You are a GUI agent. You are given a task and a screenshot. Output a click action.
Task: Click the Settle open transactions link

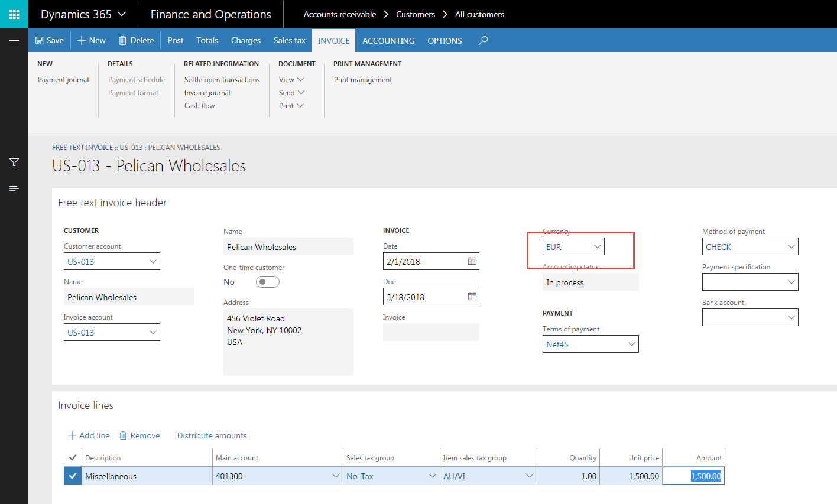pyautogui.click(x=222, y=80)
